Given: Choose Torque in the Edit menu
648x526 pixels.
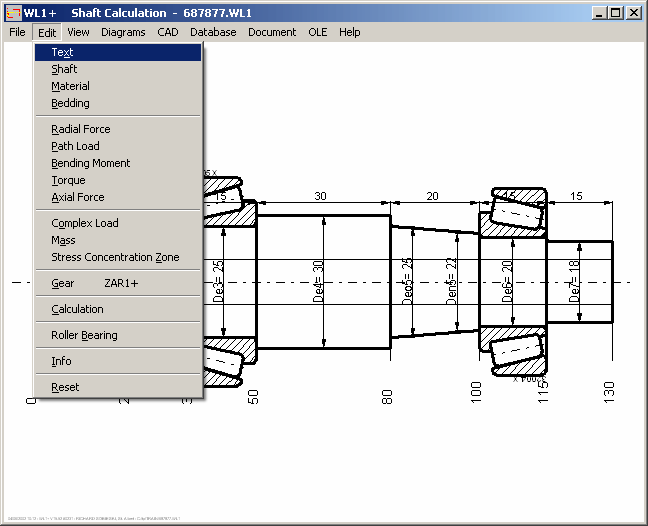Looking at the screenshot, I should (68, 180).
